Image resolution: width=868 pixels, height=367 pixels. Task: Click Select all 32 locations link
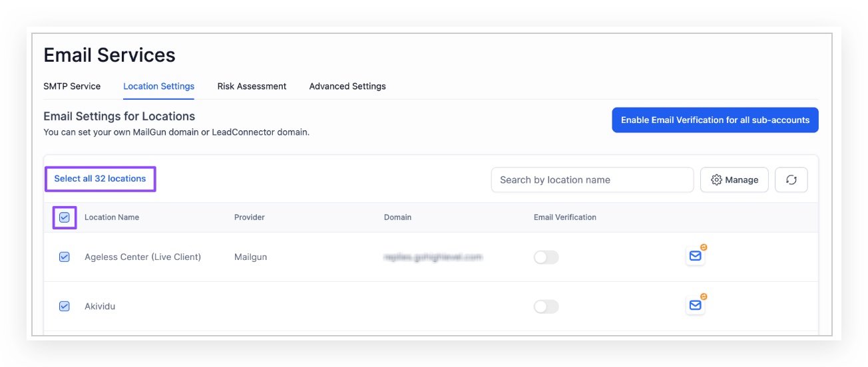pos(100,179)
